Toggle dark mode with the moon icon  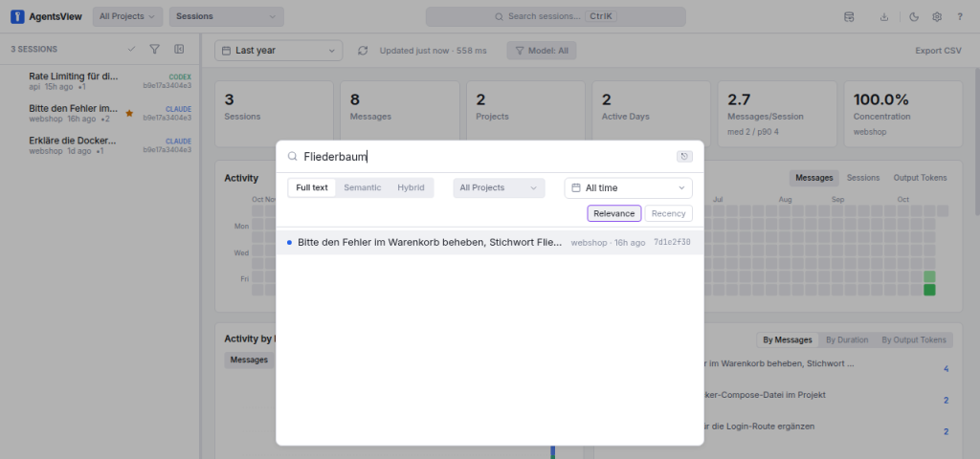pyautogui.click(x=914, y=17)
